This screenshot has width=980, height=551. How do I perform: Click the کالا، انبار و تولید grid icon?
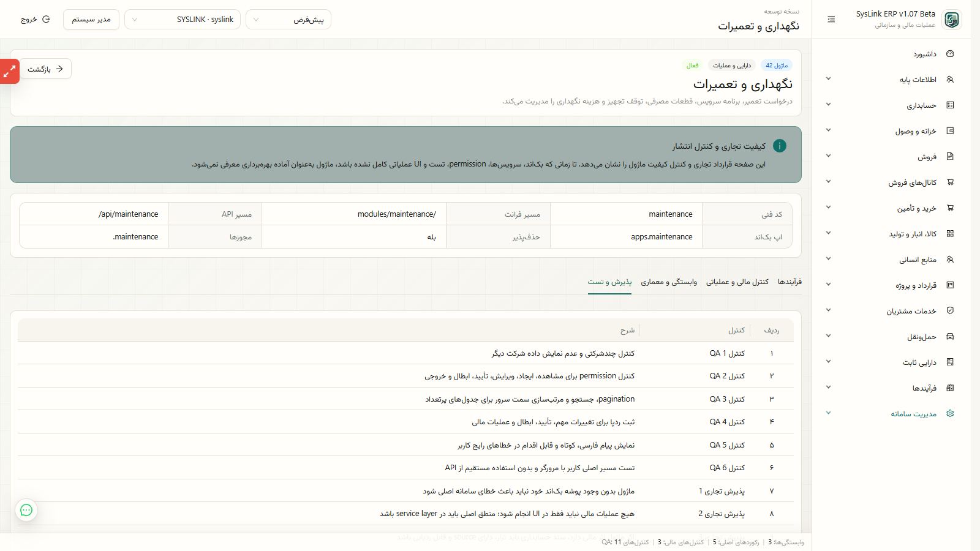pos(950,234)
